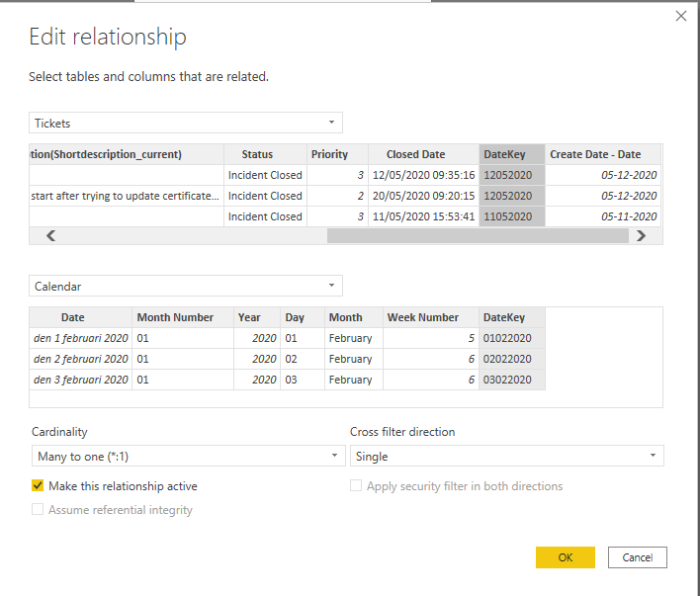Select the Month Number column header
Viewport: 700px width, 596px height.
point(183,317)
